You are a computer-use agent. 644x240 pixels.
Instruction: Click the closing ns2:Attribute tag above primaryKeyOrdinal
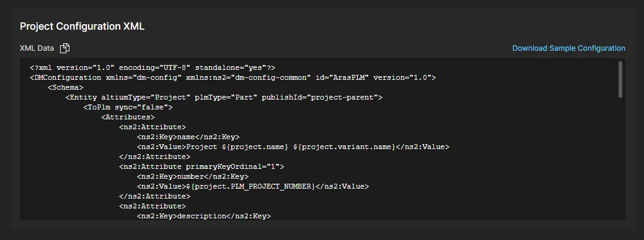pyautogui.click(x=154, y=156)
